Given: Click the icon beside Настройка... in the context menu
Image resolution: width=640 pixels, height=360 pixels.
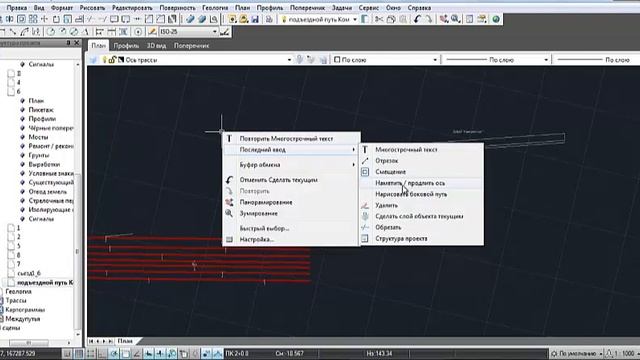Looking at the screenshot, I should coord(229,240).
